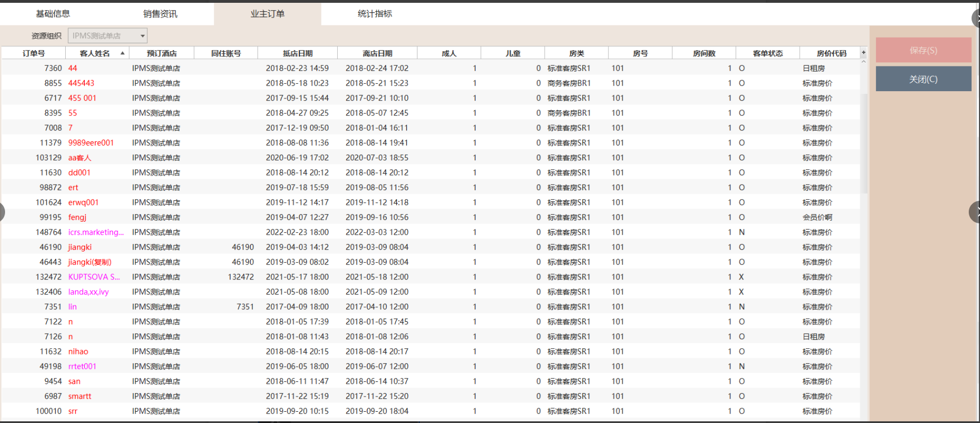Click order number 7360
The image size is (980, 423).
click(53, 68)
